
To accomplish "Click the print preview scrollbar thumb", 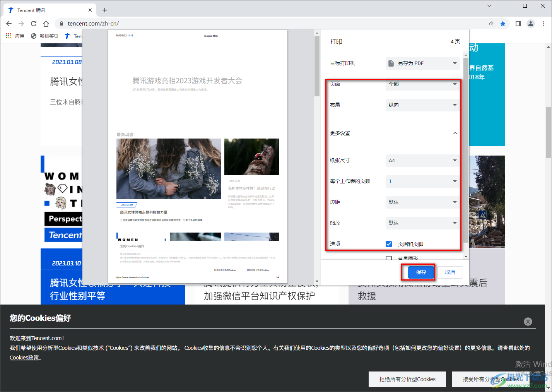I will click(x=317, y=66).
